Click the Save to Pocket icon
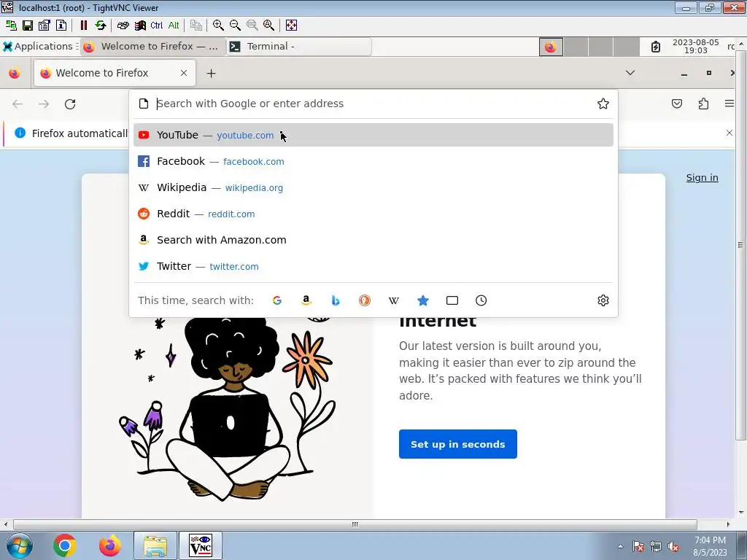Image resolution: width=747 pixels, height=560 pixels. [x=677, y=104]
